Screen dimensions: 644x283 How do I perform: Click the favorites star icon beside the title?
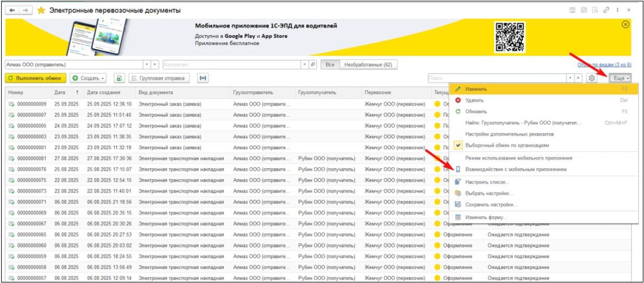tap(41, 10)
